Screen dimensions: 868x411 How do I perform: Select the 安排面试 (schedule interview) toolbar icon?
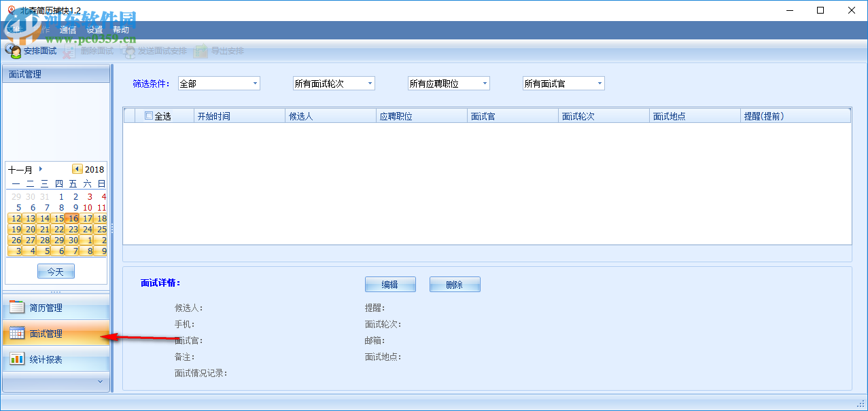click(14, 50)
